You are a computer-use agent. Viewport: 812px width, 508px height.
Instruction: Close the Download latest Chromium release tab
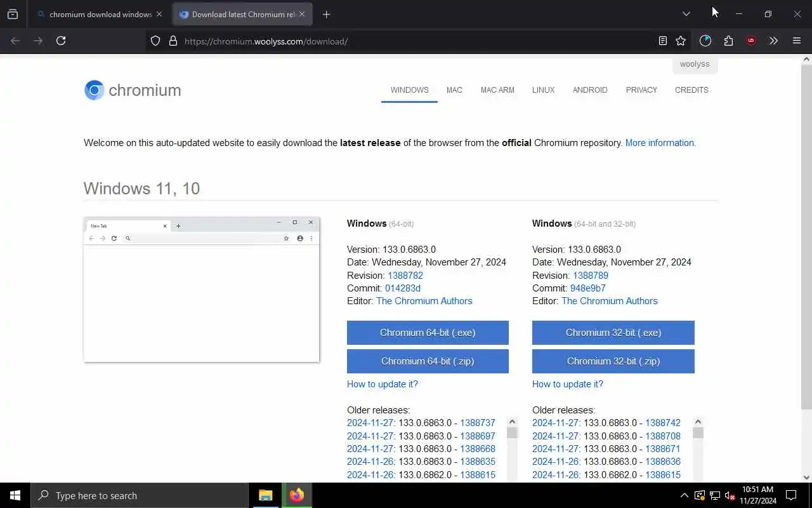point(302,14)
